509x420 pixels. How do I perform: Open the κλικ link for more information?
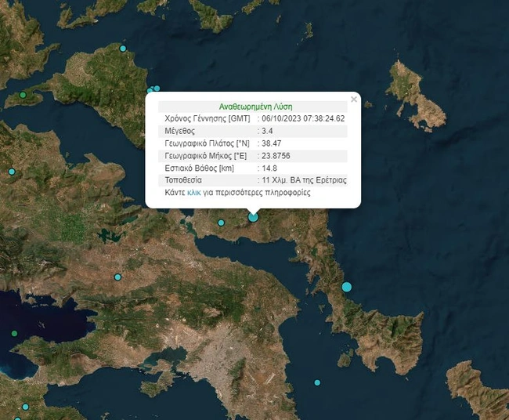(194, 192)
